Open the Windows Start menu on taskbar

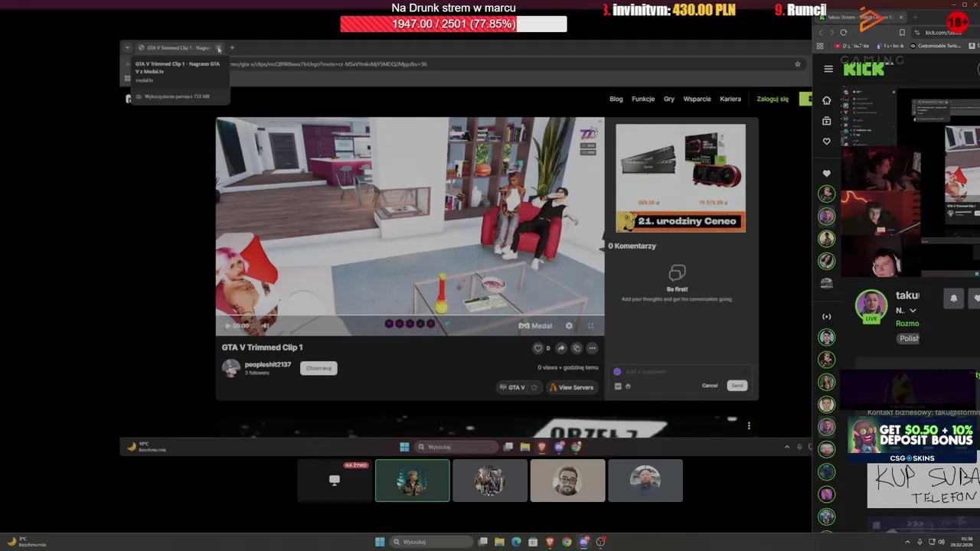380,542
